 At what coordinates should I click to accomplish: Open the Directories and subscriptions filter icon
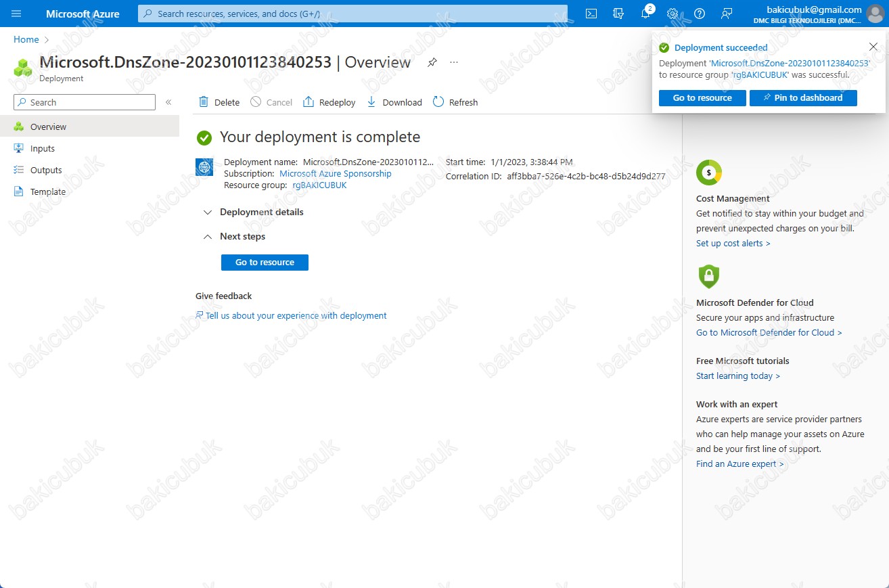618,14
